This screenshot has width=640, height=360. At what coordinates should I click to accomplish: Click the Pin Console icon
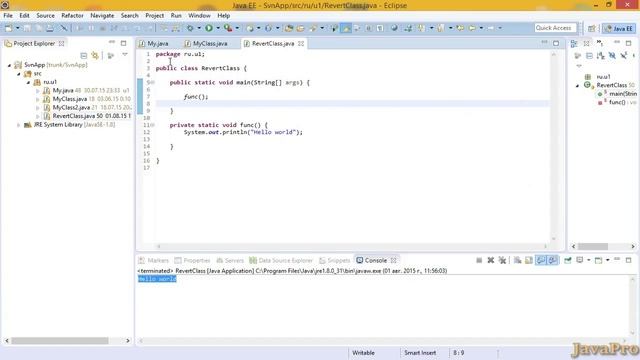click(x=568, y=260)
